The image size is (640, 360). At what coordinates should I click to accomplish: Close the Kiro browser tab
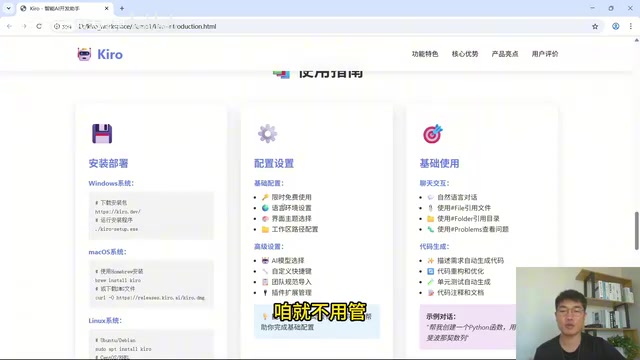[x=107, y=8]
